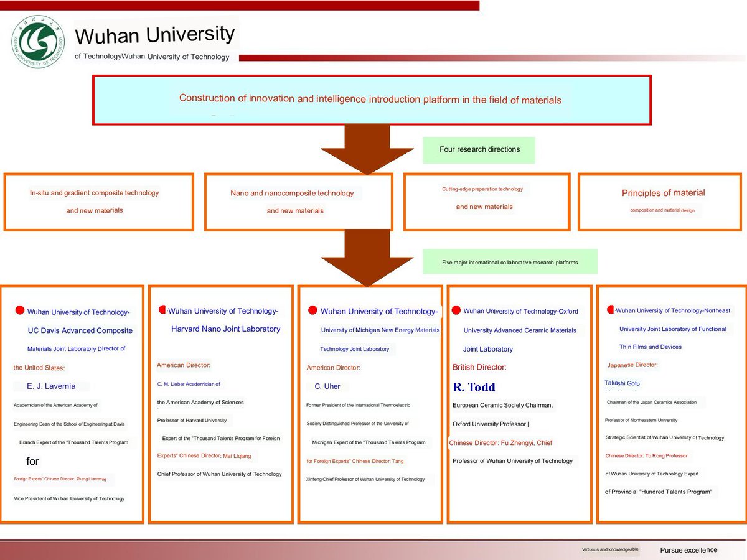Select the name 'Mai Liqiang'
The height and width of the screenshot is (560, 747).
[x=237, y=456]
